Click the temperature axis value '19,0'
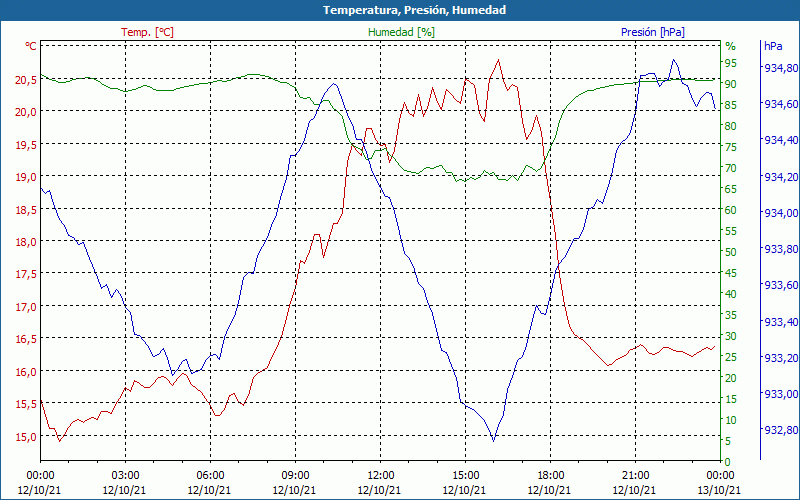Image resolution: width=800 pixels, height=500 pixels. coord(26,178)
